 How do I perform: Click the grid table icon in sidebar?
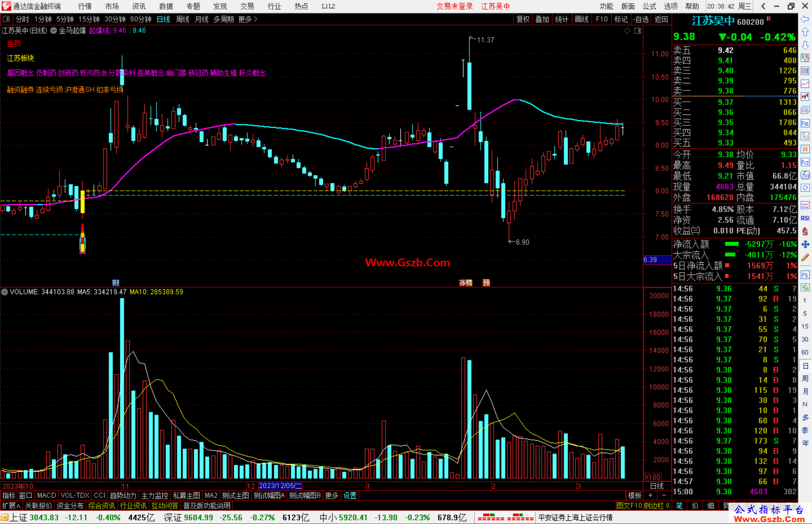(805, 71)
